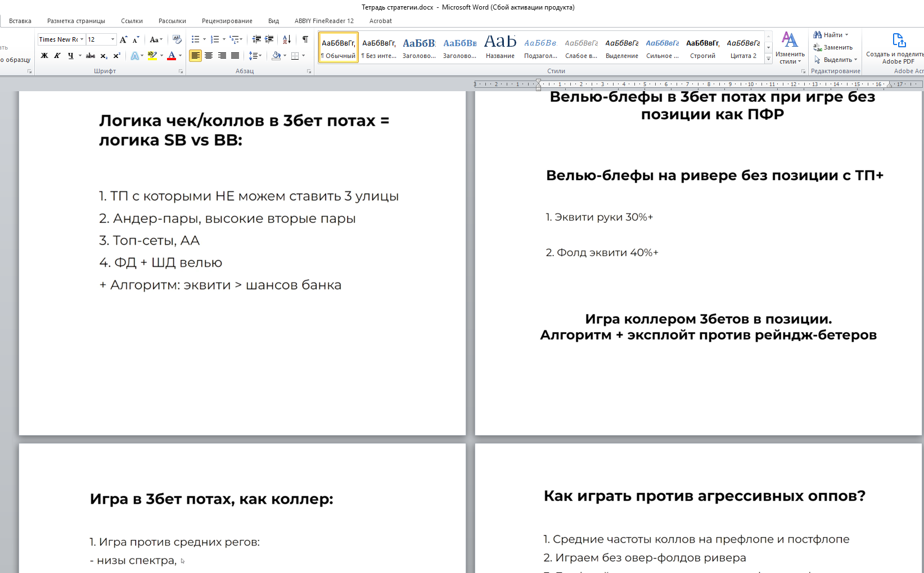924x573 pixels.
Task: Open the Вставка tab
Action: click(20, 21)
